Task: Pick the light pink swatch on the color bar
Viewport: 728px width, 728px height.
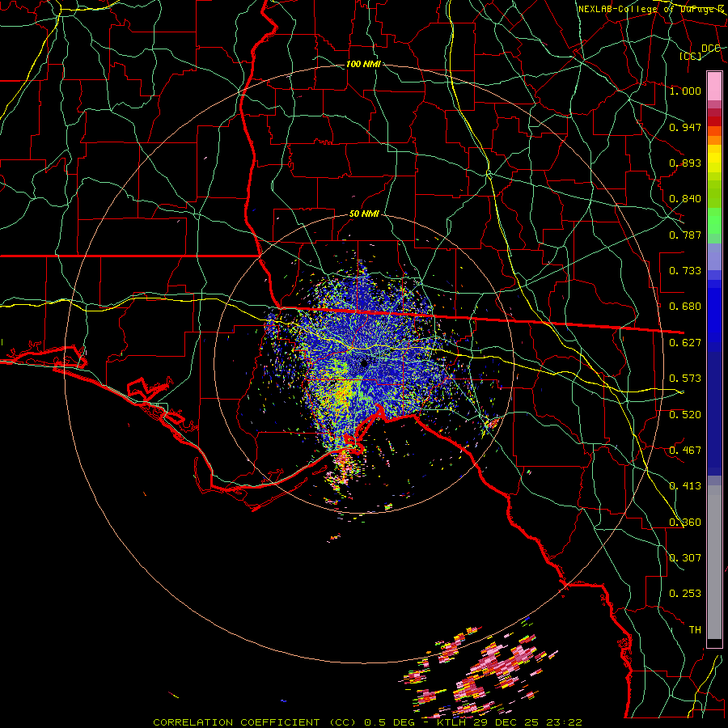Action: pos(714,86)
